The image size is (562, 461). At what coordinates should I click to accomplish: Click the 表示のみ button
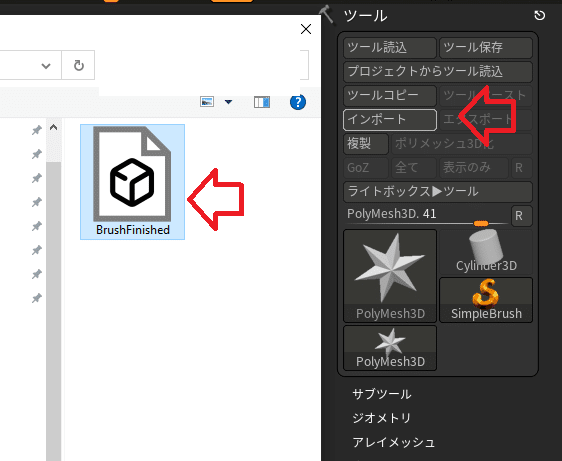click(x=474, y=168)
